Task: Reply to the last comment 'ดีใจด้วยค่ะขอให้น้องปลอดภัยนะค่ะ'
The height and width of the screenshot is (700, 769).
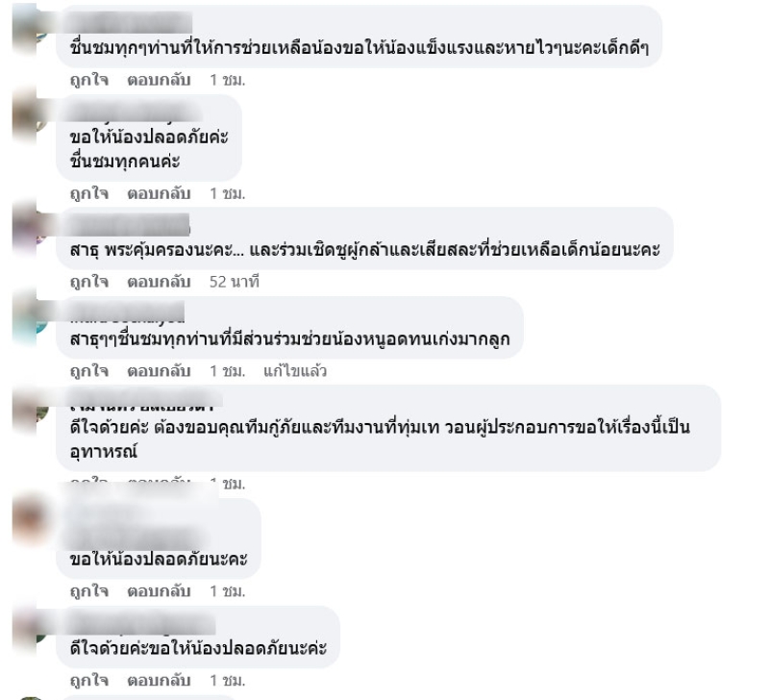Action: pos(159,681)
